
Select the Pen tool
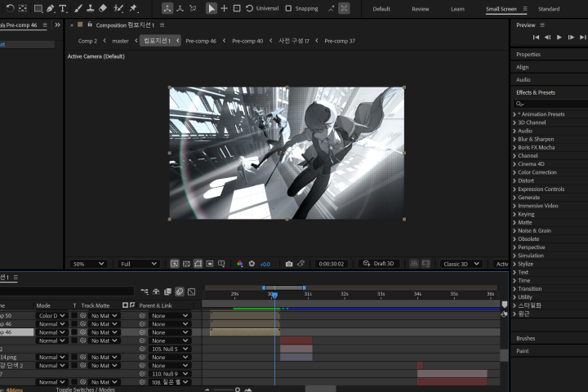pos(51,8)
